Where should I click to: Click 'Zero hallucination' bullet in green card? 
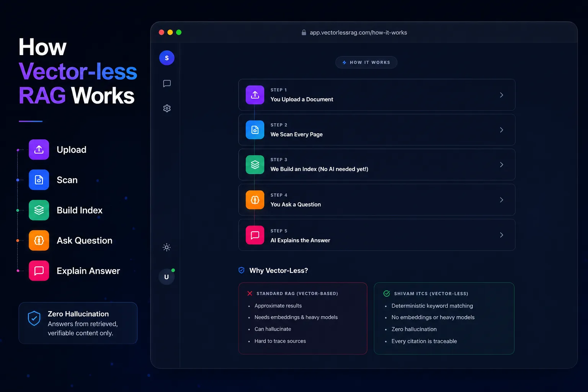click(x=414, y=329)
